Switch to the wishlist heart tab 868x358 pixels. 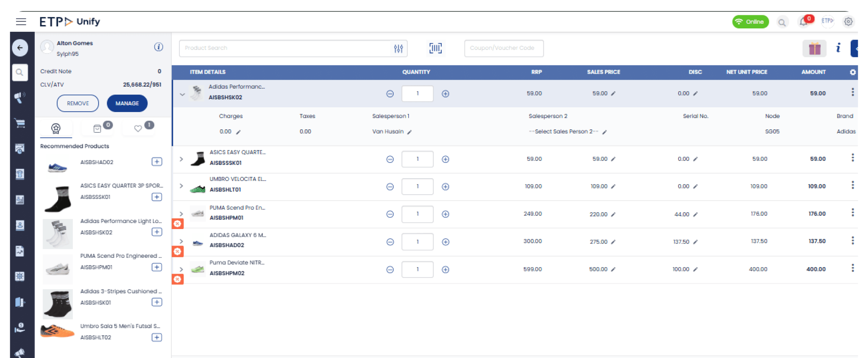138,129
